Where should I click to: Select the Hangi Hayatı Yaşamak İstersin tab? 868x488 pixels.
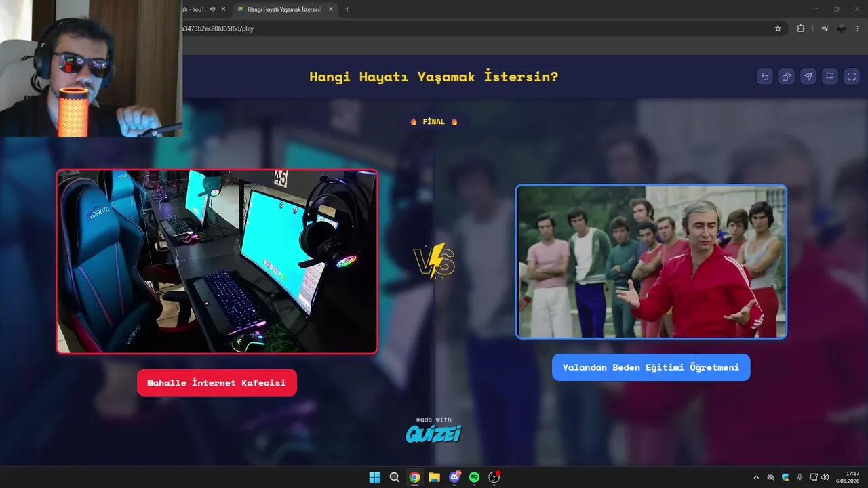[x=285, y=9]
